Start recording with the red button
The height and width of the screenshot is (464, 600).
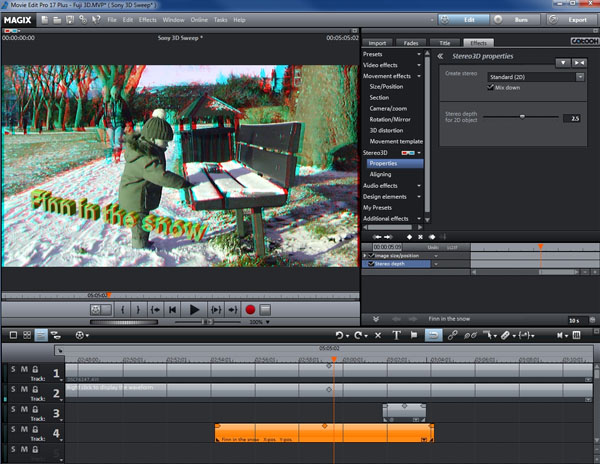point(250,309)
